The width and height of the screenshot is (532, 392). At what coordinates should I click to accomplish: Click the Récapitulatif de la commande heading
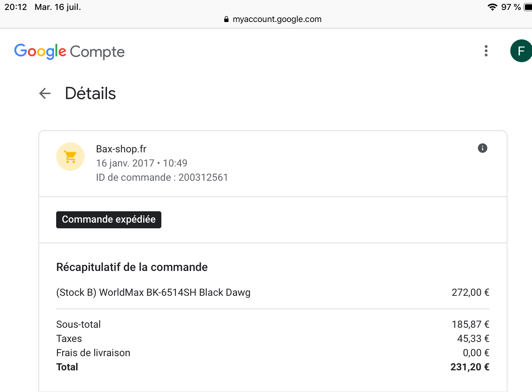(x=132, y=267)
